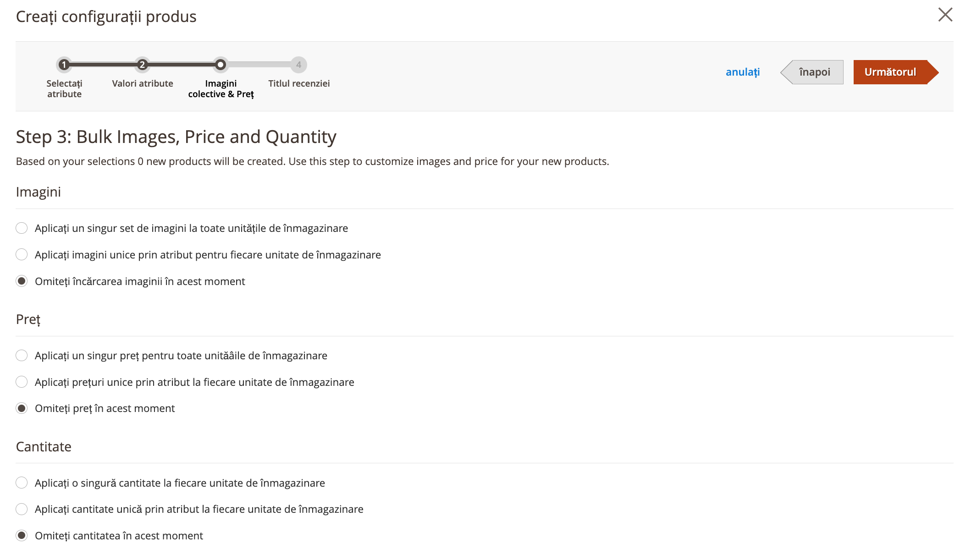The height and width of the screenshot is (560, 960).
Task: Click the step 4 circle in wizard
Action: click(298, 65)
